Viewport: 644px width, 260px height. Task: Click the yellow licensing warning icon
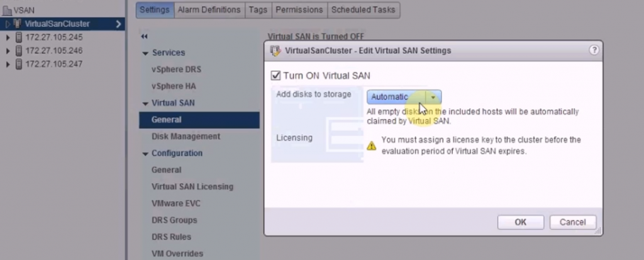372,145
